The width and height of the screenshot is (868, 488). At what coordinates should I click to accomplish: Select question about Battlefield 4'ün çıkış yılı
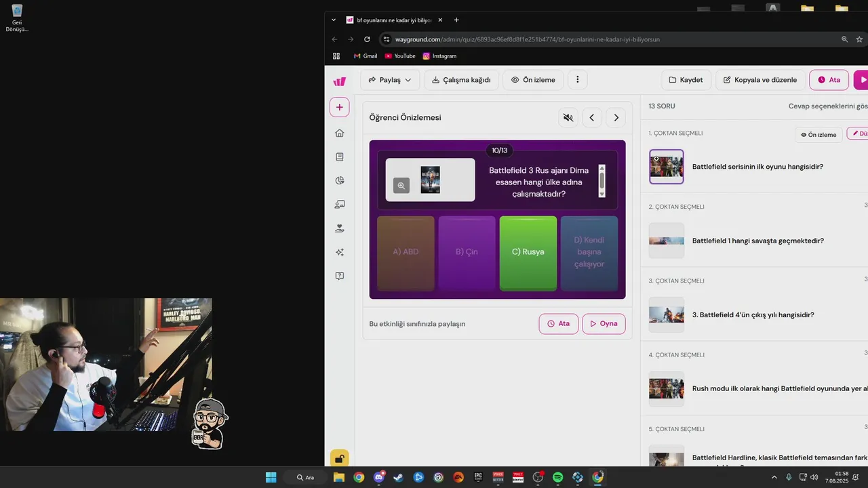753,314
